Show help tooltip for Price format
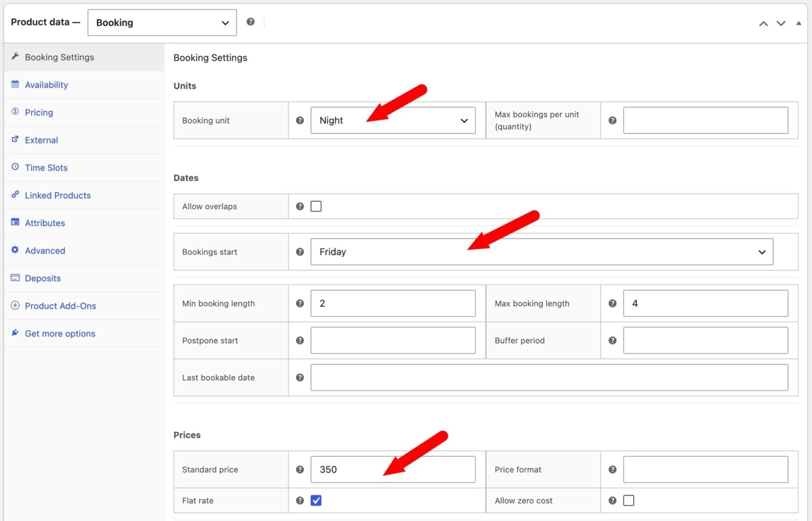The image size is (812, 521). [x=612, y=469]
